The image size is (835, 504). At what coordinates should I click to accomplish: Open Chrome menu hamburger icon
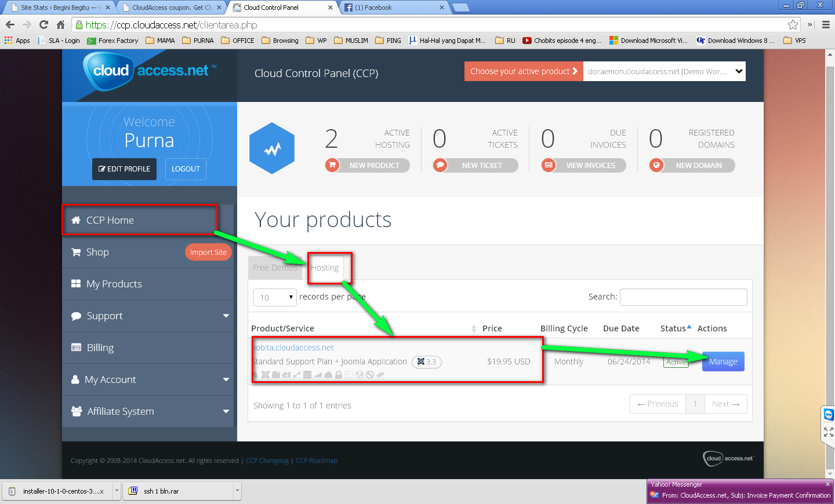(x=826, y=24)
